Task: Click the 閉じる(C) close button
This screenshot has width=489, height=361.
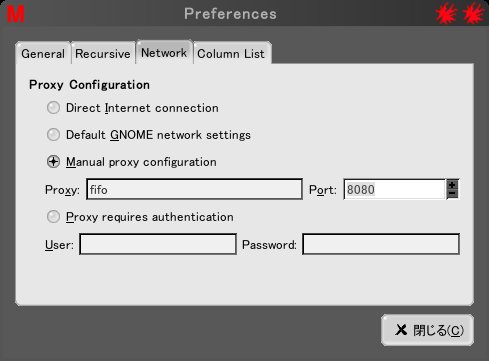Action: tap(427, 330)
